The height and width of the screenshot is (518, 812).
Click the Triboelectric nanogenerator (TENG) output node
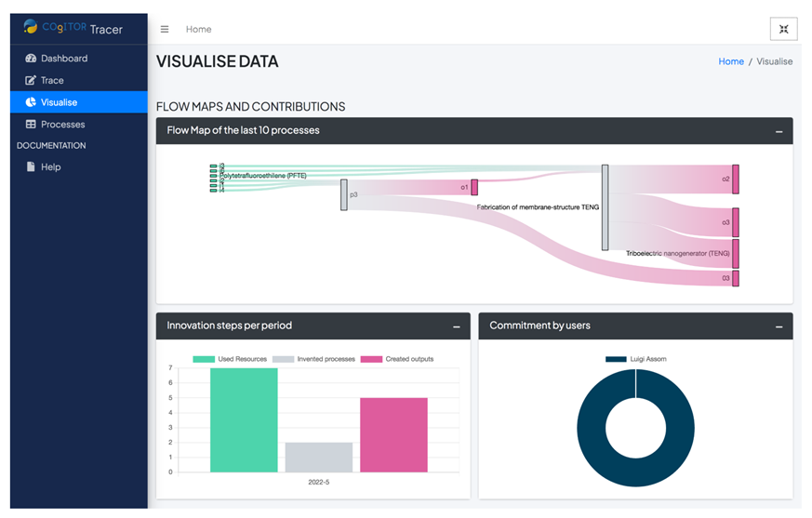736,254
